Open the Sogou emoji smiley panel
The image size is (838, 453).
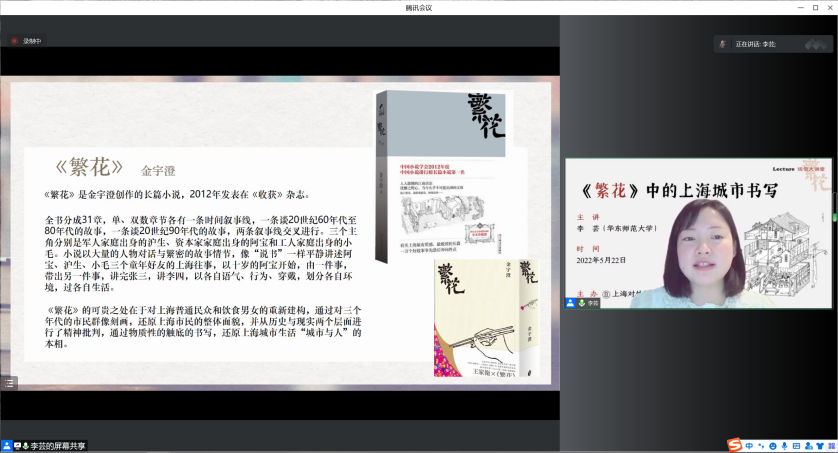pyautogui.click(x=773, y=445)
